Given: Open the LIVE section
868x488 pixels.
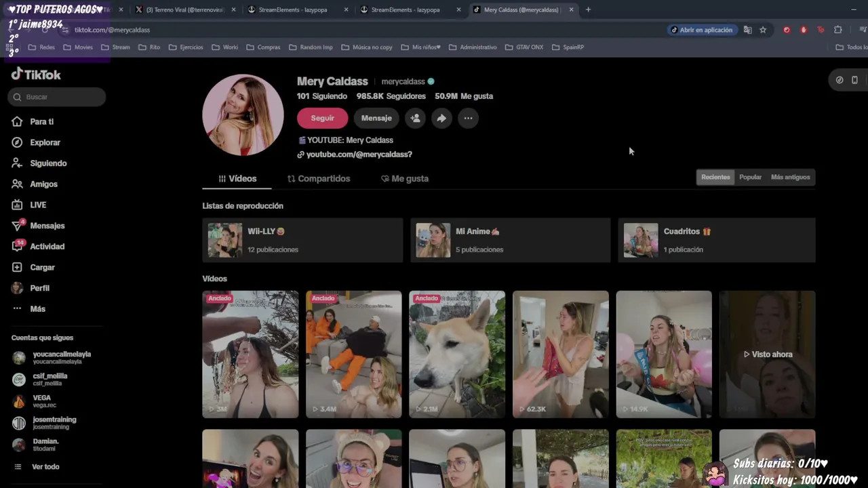Looking at the screenshot, I should 29,205.
